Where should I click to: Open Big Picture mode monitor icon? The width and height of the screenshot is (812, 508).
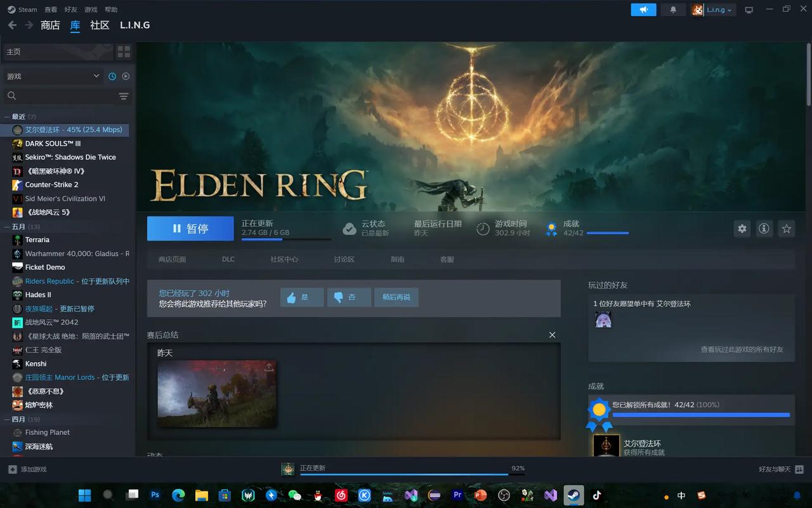[x=749, y=10]
